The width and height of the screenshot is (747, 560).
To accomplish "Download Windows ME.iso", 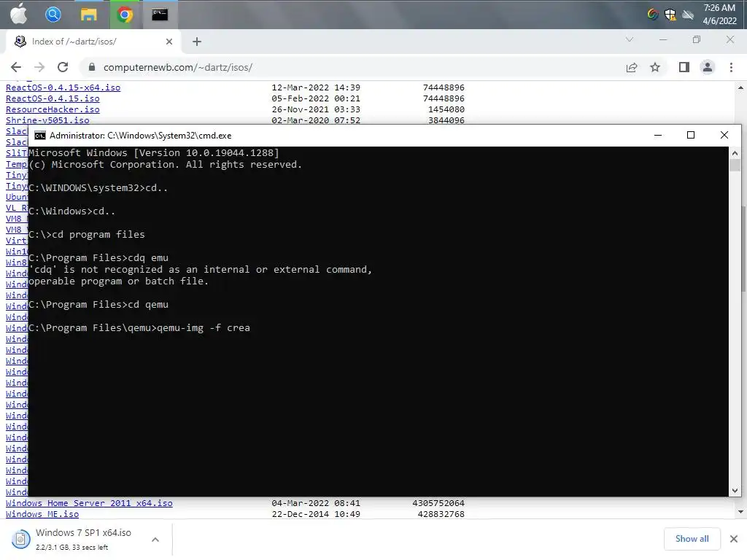I will (x=42, y=514).
